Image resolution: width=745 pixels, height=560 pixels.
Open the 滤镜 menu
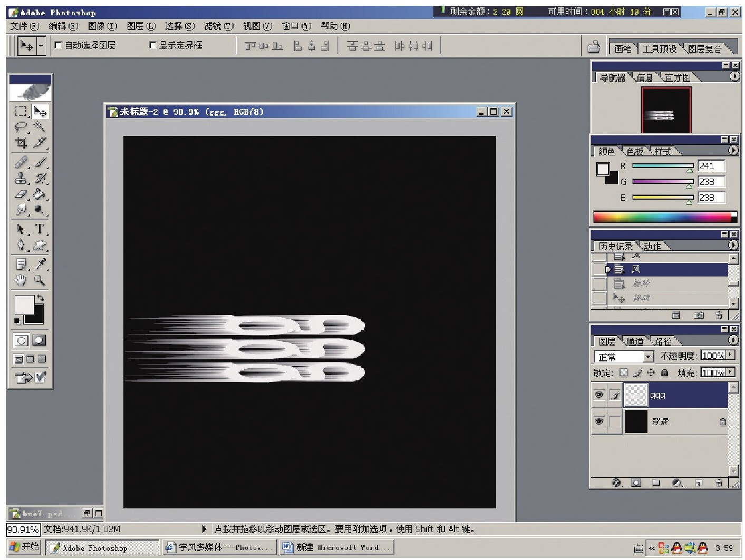(x=219, y=26)
